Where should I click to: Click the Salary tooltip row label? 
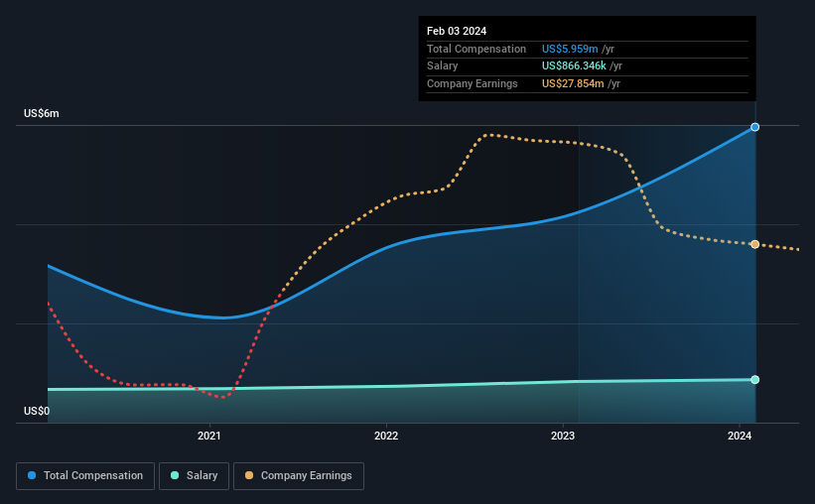[x=443, y=66]
